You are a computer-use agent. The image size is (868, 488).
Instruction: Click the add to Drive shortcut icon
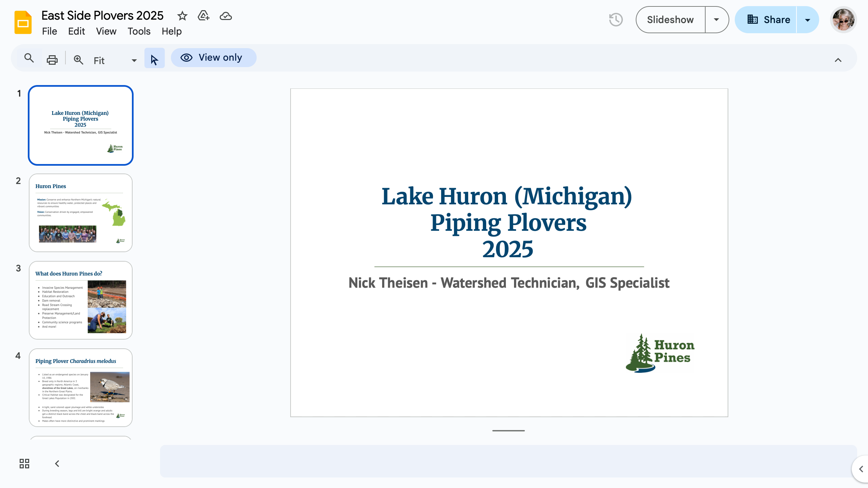(203, 16)
